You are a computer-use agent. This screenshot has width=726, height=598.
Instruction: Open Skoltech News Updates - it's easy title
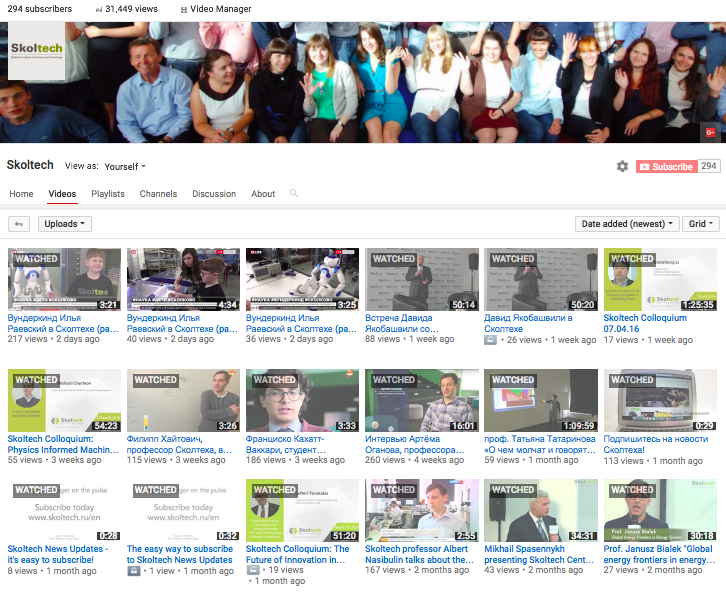58,554
